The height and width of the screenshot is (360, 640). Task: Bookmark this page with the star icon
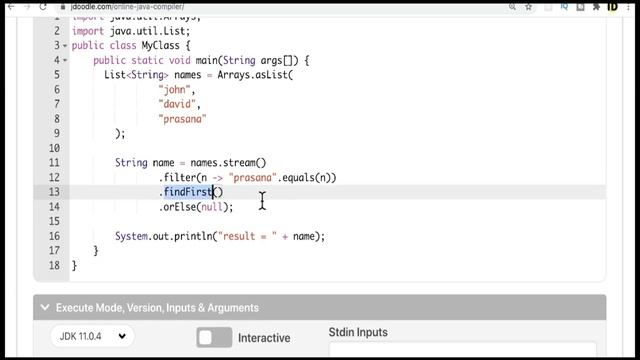(529, 7)
